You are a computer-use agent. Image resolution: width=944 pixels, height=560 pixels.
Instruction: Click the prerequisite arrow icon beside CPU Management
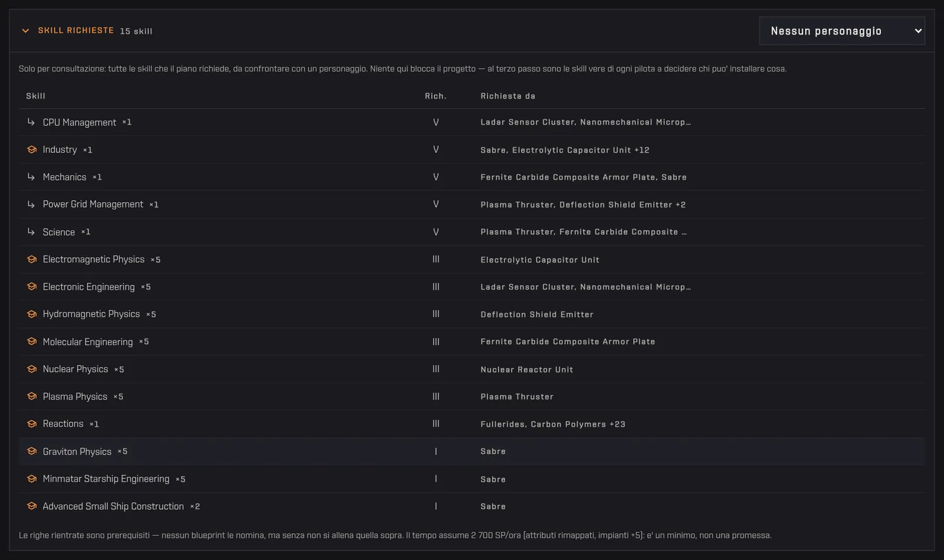click(x=31, y=122)
